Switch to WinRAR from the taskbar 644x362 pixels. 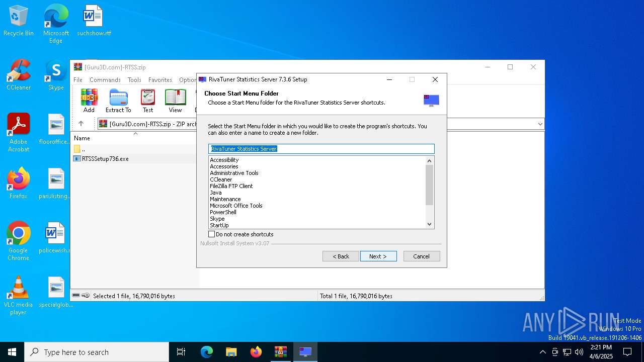click(x=281, y=352)
